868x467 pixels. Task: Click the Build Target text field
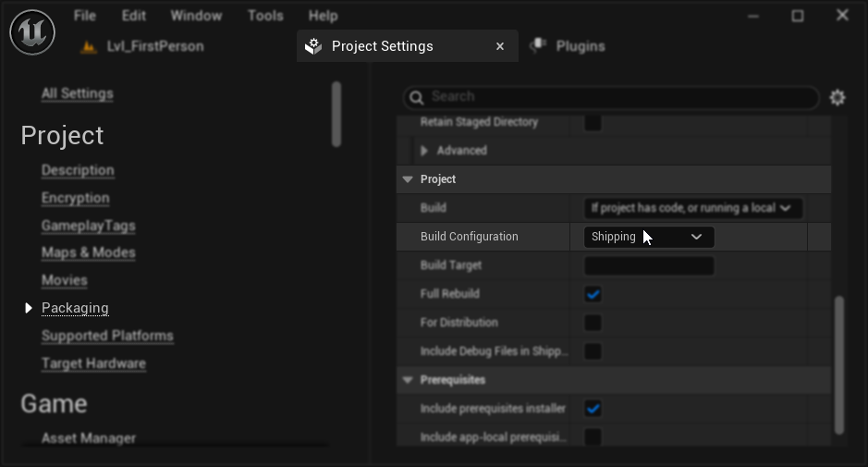pos(649,266)
